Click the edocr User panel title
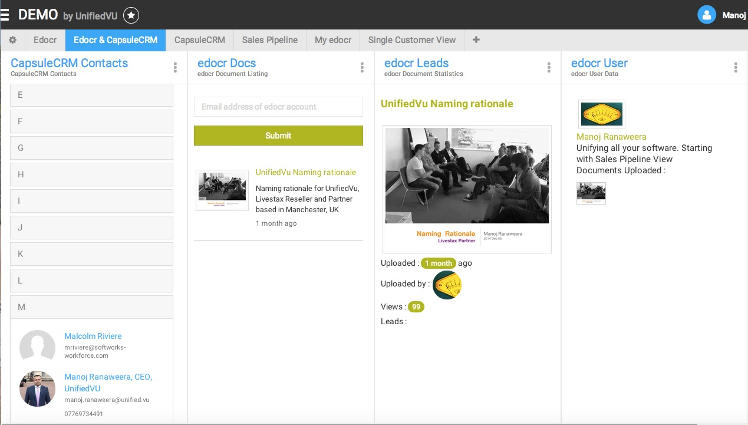748x425 pixels. coord(599,63)
